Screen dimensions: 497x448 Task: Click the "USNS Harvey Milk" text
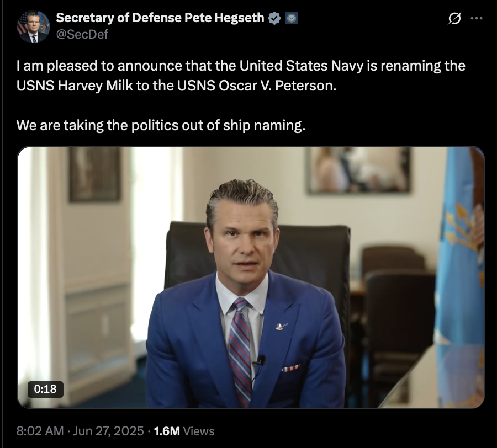[75, 86]
